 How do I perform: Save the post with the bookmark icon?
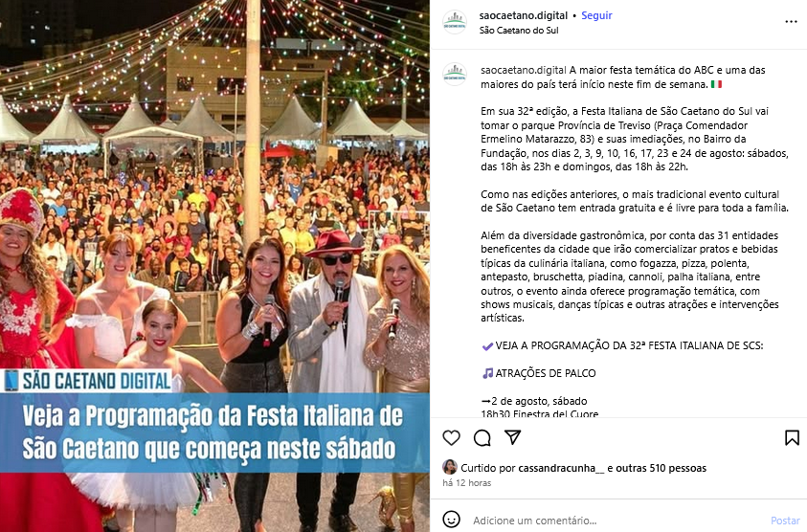(x=792, y=438)
